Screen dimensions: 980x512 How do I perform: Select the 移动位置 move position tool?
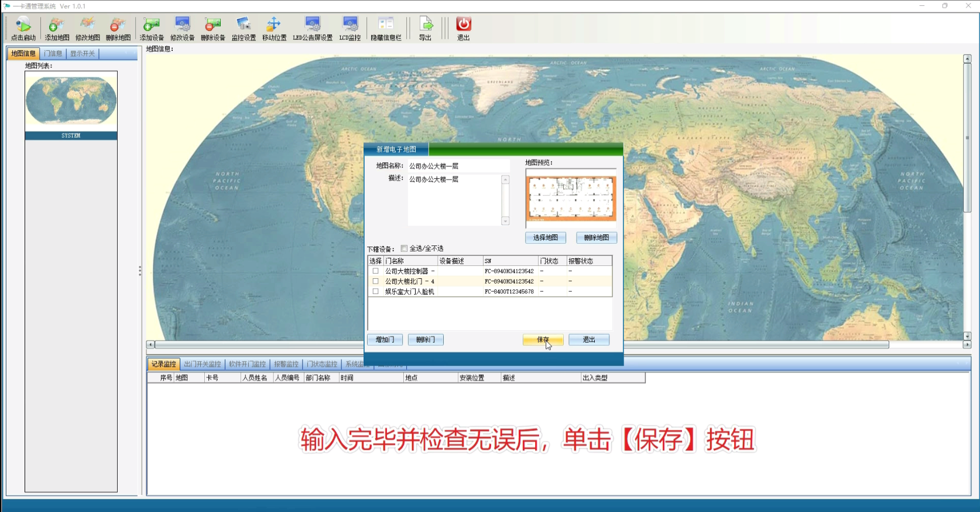[274, 28]
